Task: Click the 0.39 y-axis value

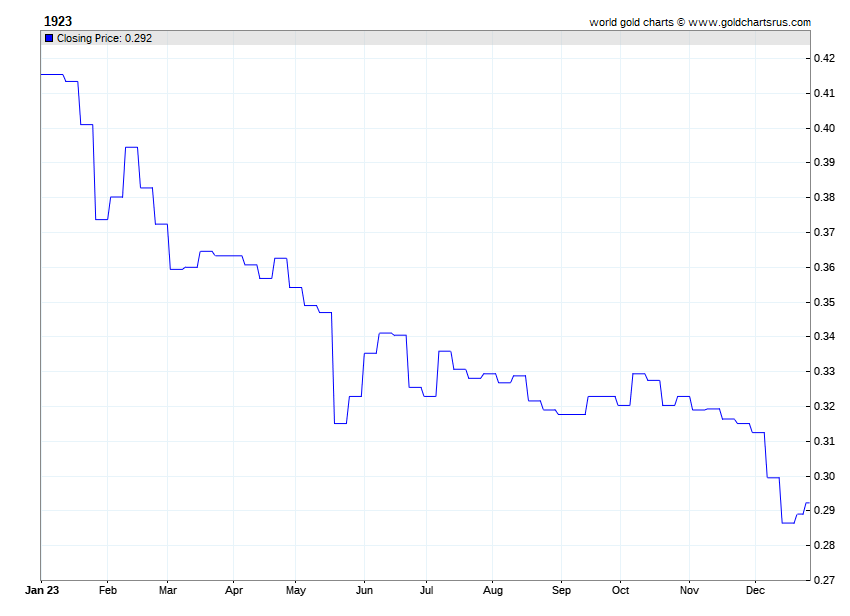Action: [x=824, y=163]
